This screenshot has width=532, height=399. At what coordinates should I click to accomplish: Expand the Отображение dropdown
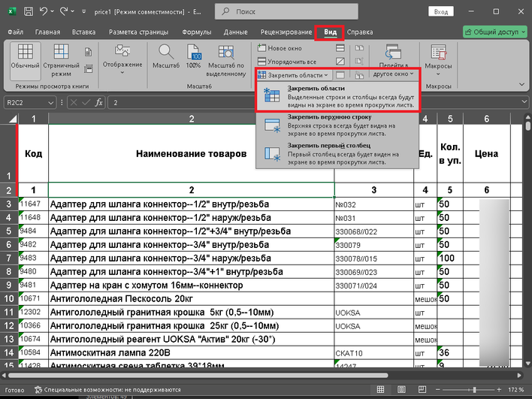click(x=122, y=60)
